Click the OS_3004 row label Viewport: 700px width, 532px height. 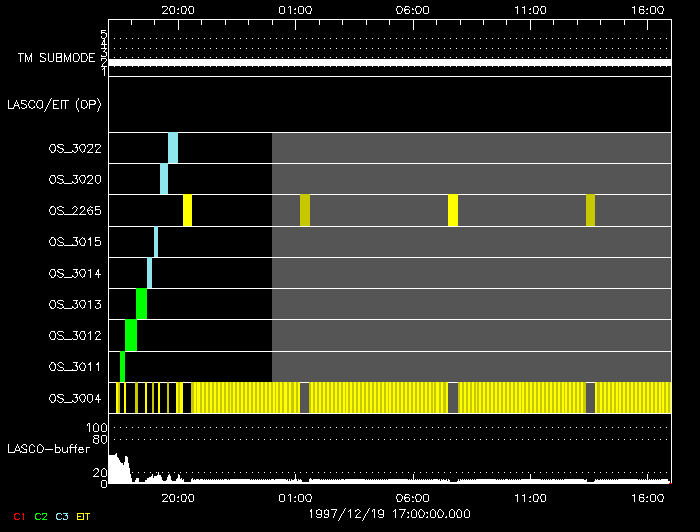74,399
